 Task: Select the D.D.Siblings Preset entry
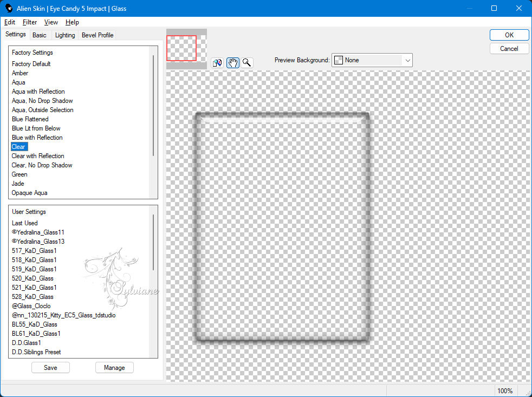point(36,352)
